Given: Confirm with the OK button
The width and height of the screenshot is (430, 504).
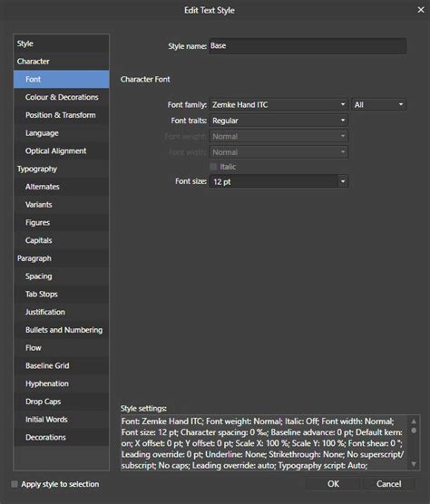Looking at the screenshot, I should click(x=333, y=484).
